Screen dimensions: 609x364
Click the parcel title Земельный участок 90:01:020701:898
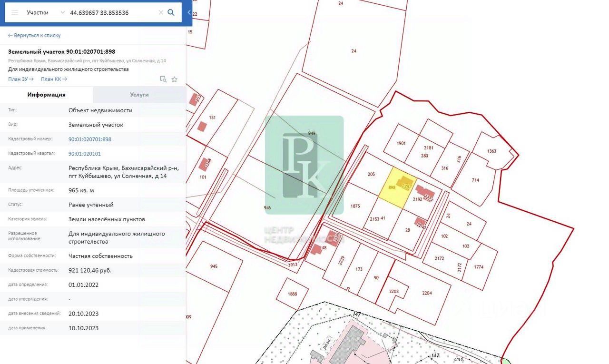tap(61, 51)
